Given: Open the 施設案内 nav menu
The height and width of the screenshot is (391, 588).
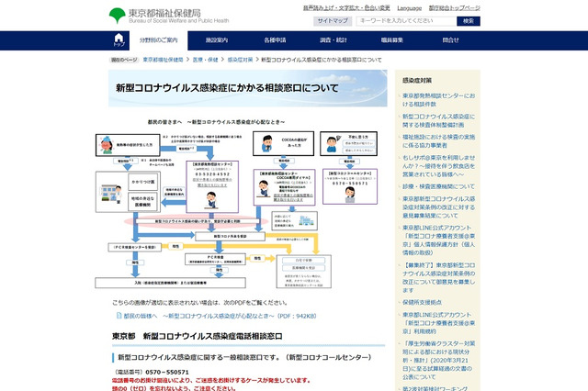Looking at the screenshot, I should coord(217,40).
